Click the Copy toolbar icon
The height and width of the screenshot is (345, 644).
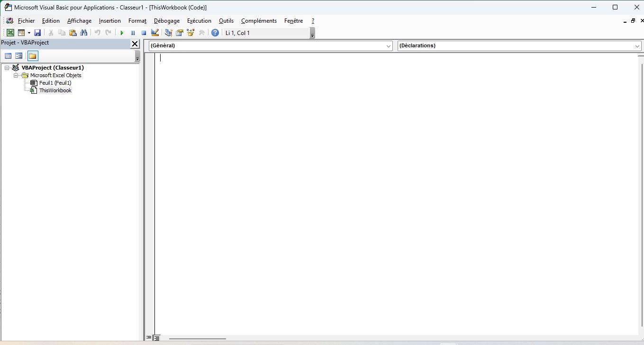[x=62, y=33]
